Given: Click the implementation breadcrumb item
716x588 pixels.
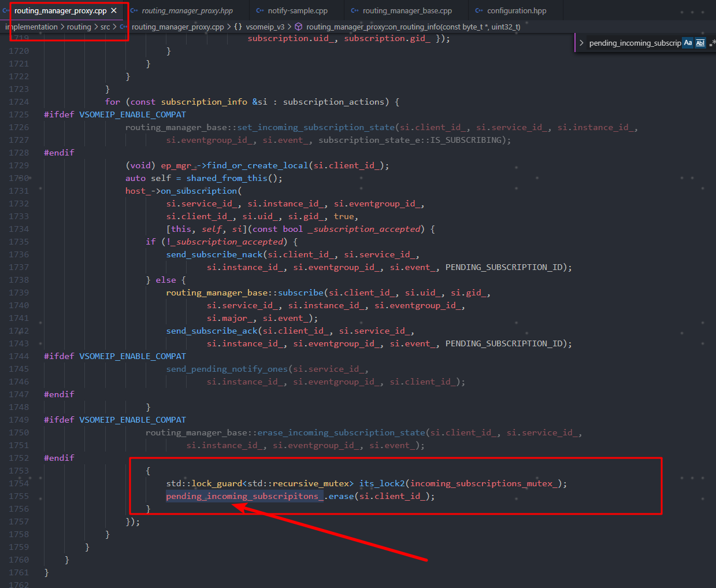Looking at the screenshot, I should click(32, 27).
